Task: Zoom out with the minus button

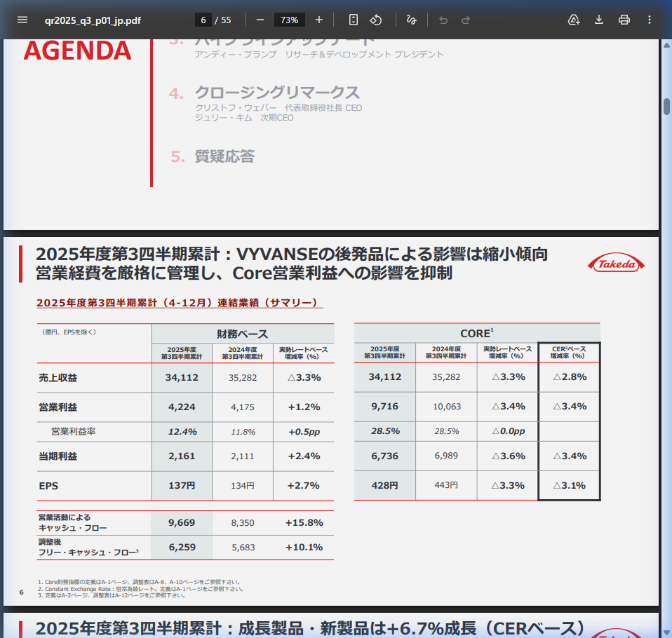Action: point(260,20)
